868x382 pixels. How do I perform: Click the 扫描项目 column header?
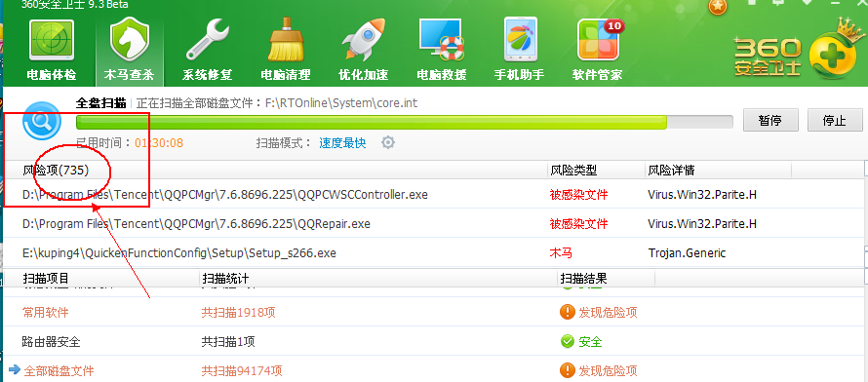46,278
